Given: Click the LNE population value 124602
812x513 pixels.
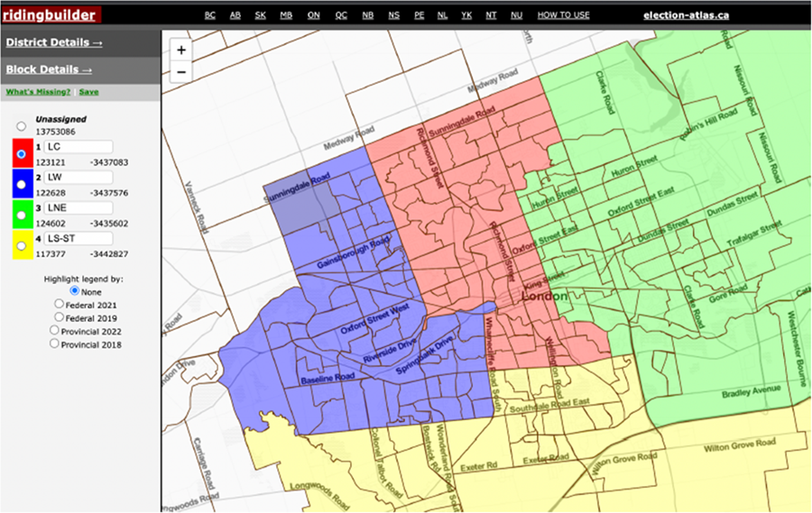Looking at the screenshot, I should [x=51, y=223].
